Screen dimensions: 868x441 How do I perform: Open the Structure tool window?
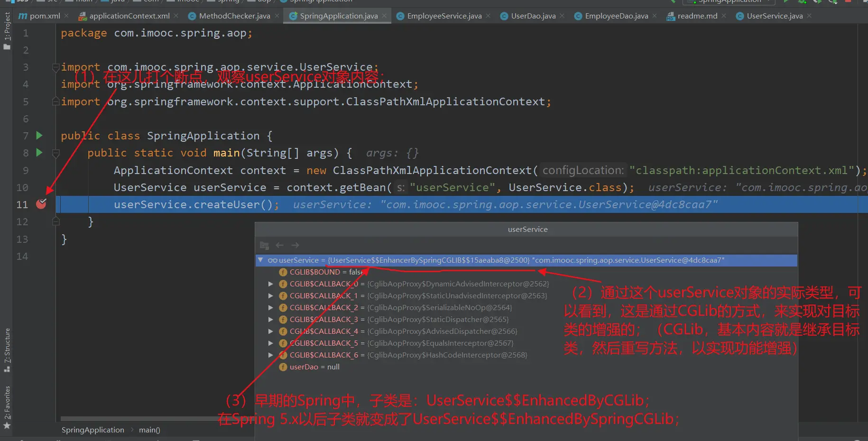point(7,350)
